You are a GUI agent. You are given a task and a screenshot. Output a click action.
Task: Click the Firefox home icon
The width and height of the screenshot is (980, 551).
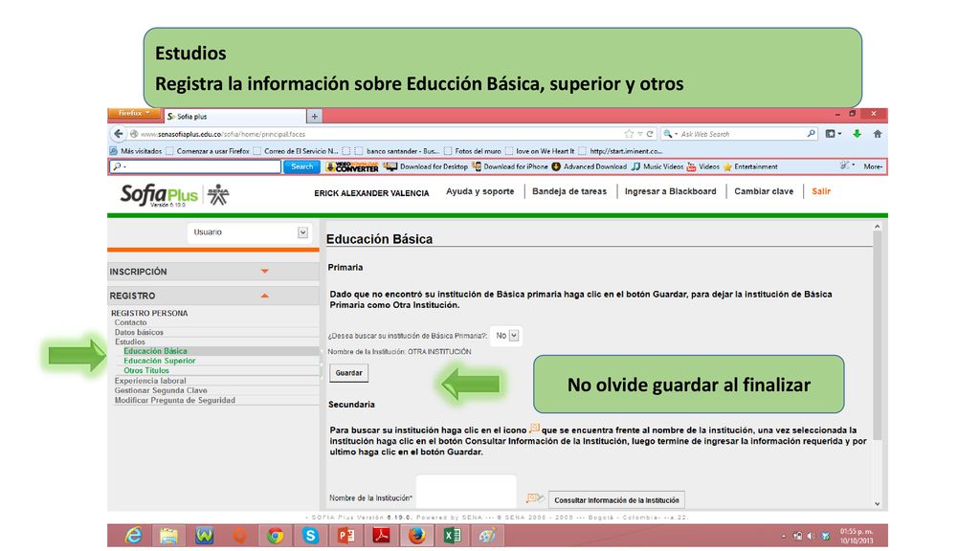pyautogui.click(x=878, y=134)
